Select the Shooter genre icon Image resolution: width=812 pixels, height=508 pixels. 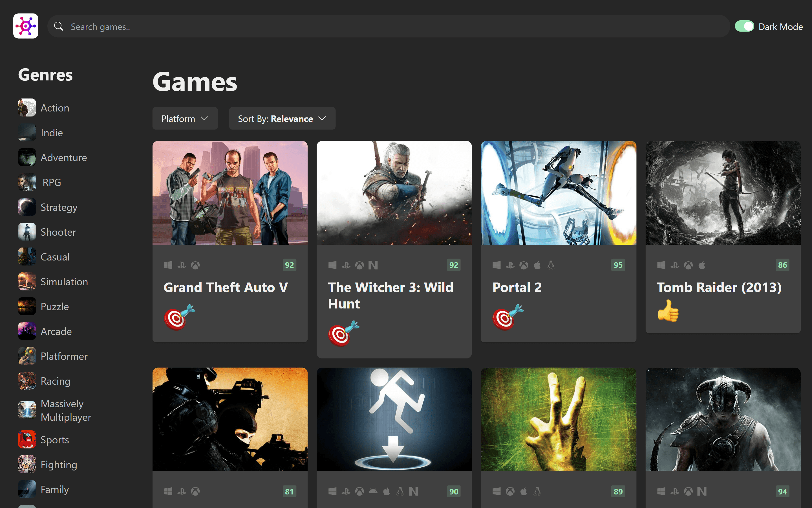pyautogui.click(x=27, y=232)
